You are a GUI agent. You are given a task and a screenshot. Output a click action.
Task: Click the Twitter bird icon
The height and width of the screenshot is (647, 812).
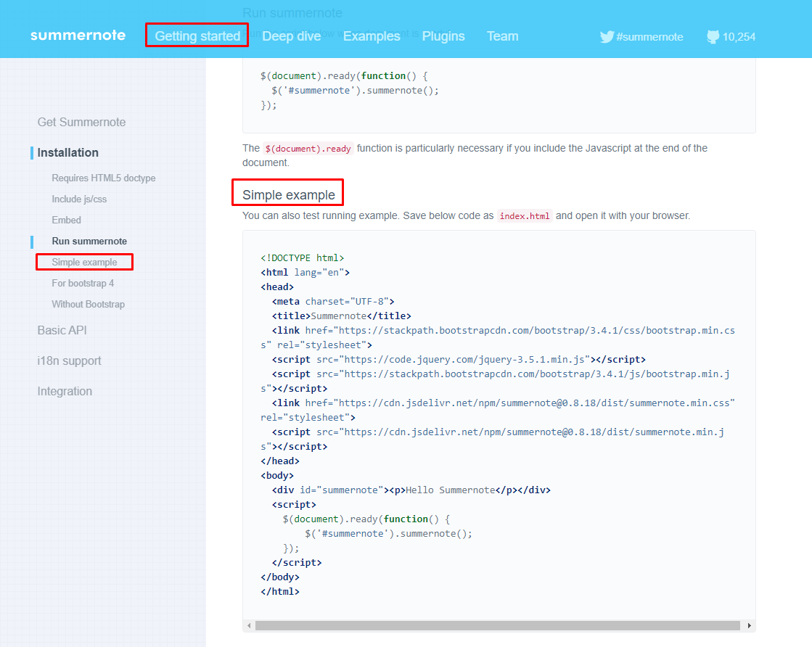[607, 37]
